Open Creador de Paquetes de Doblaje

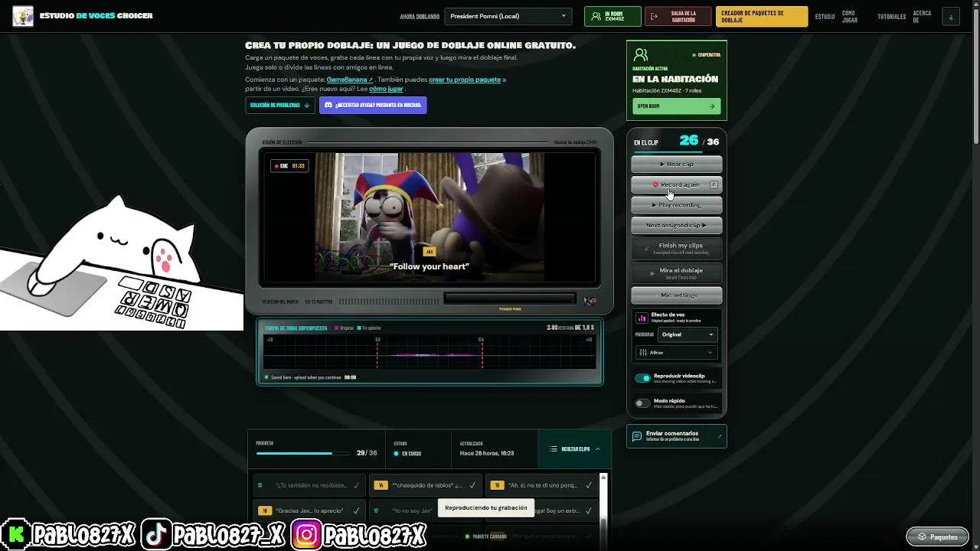(762, 16)
